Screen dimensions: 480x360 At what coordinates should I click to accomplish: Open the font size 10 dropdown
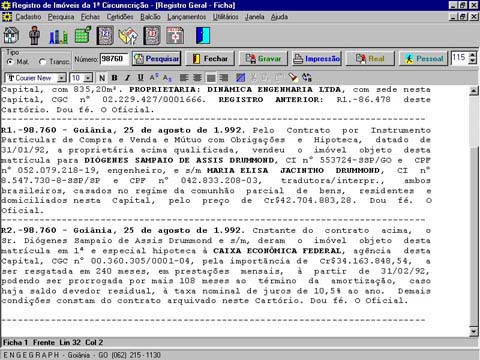point(88,78)
